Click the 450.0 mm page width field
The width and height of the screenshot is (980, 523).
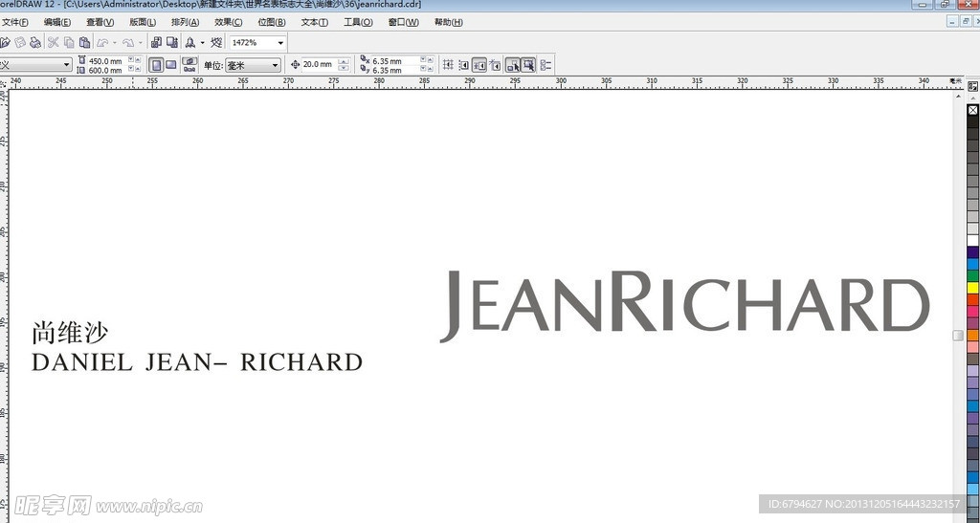pos(106,61)
